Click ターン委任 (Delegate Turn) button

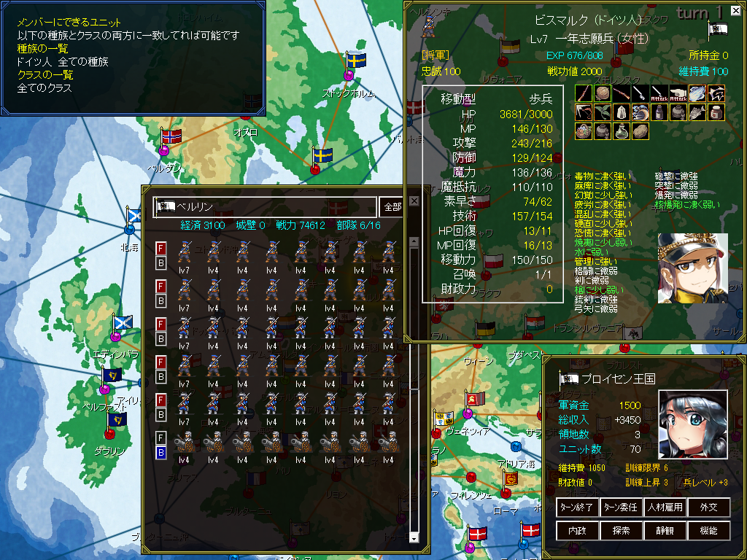621,507
